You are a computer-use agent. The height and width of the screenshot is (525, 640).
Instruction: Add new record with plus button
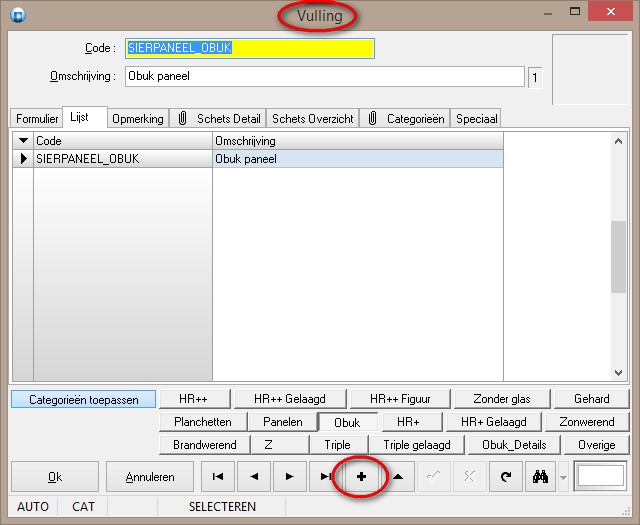click(x=361, y=476)
